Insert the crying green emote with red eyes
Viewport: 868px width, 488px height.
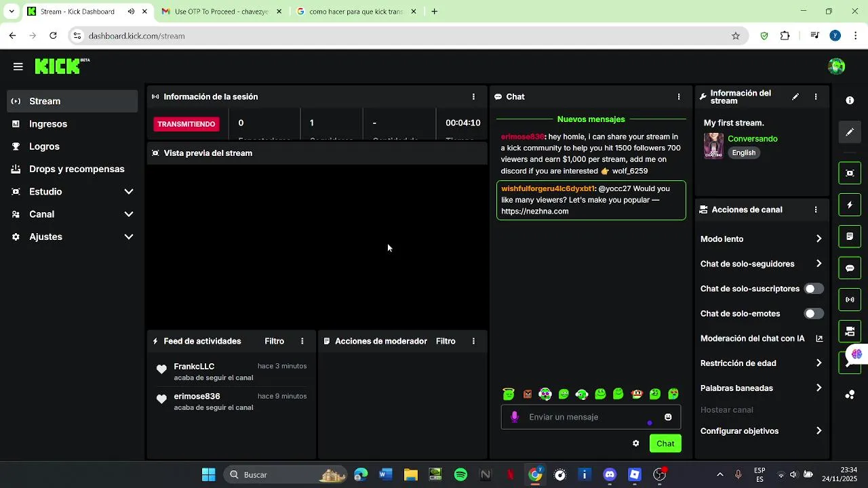[673, 394]
